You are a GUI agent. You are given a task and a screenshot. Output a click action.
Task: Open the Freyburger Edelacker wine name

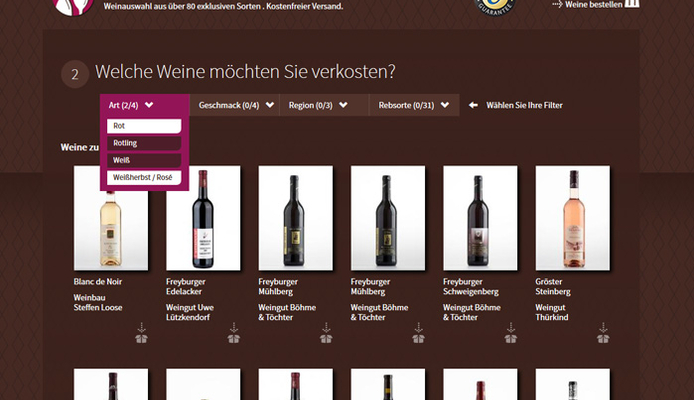[x=186, y=287]
